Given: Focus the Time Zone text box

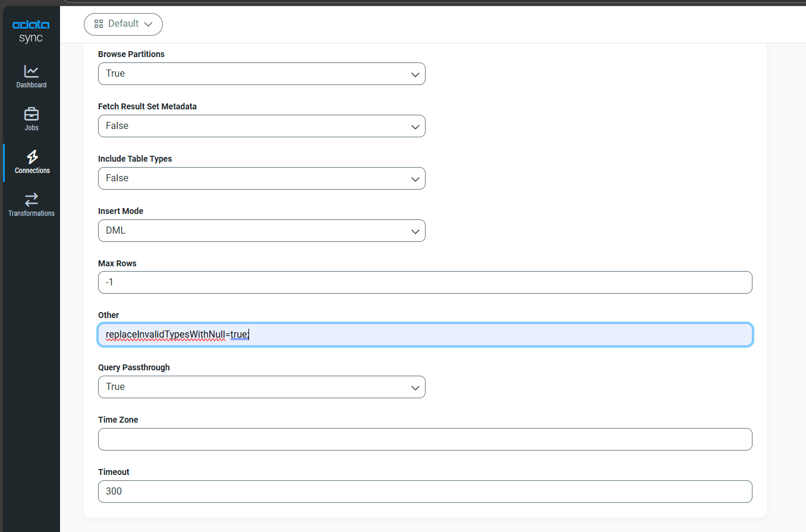Looking at the screenshot, I should 425,439.
